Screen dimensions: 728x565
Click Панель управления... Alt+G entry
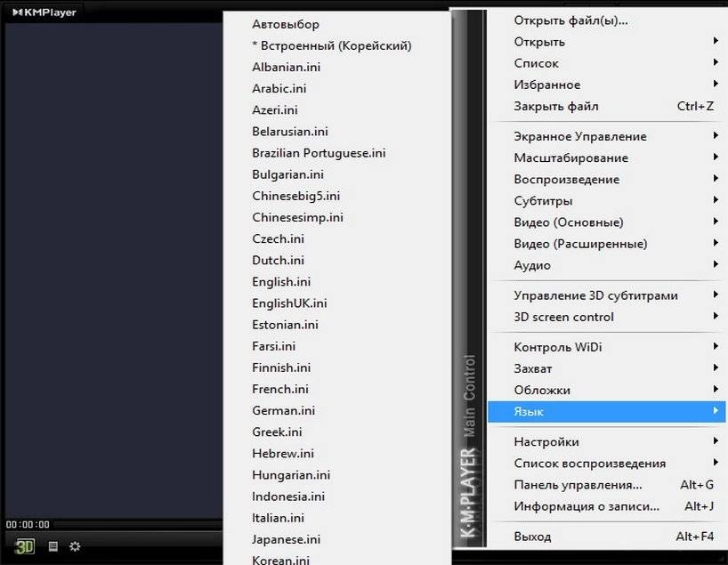(606, 485)
